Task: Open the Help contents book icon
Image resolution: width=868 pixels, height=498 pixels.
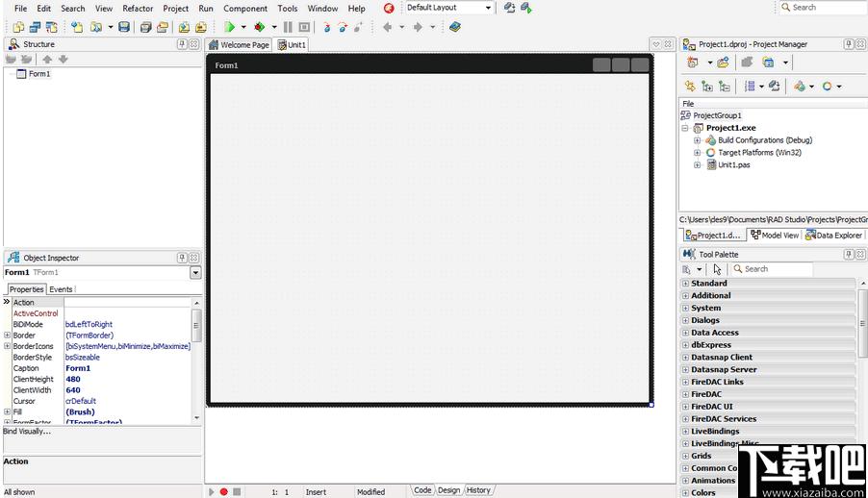Action: pos(455,27)
